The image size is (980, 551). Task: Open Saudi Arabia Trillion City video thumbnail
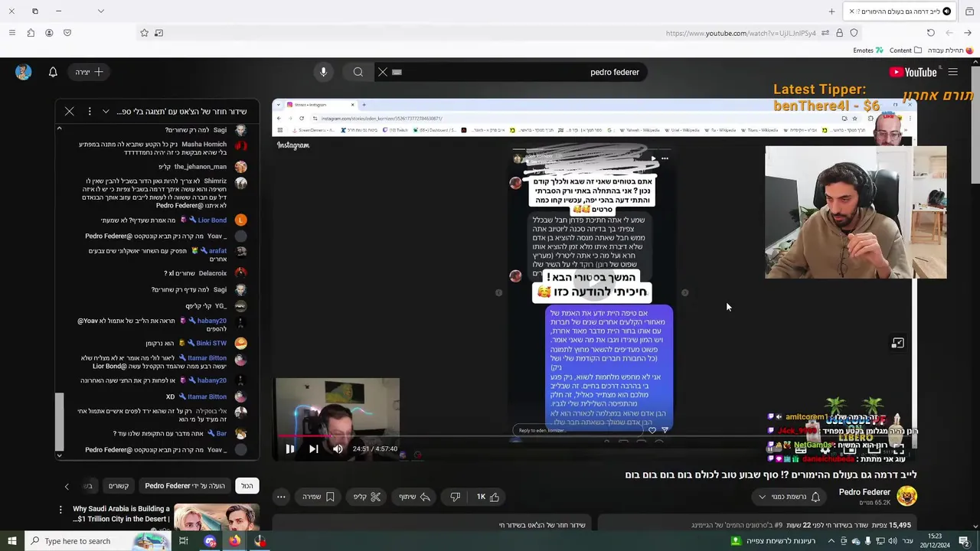(x=217, y=517)
